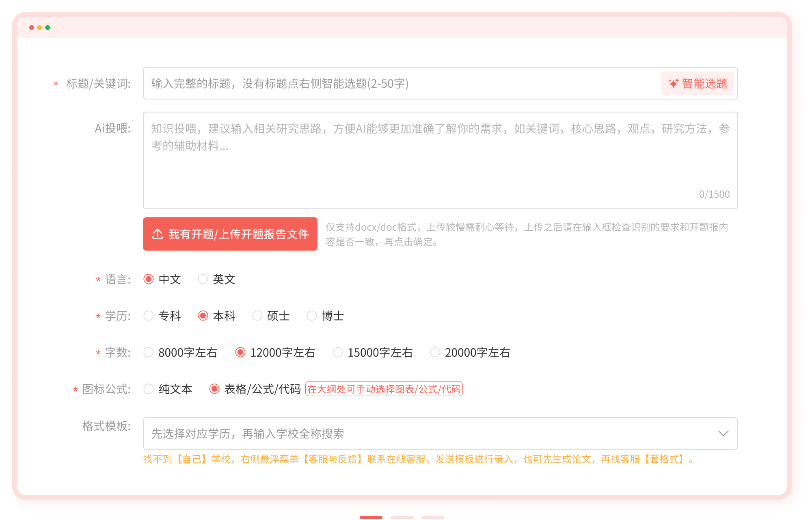Click the red window dot
Screen dimensions: 812x520
pos(32,28)
